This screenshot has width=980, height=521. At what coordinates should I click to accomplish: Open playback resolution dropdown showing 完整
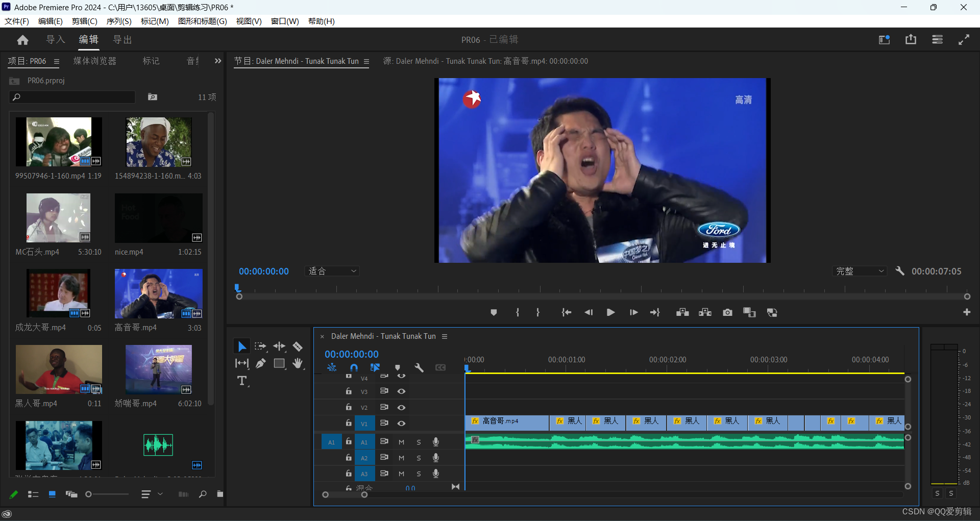pos(860,271)
